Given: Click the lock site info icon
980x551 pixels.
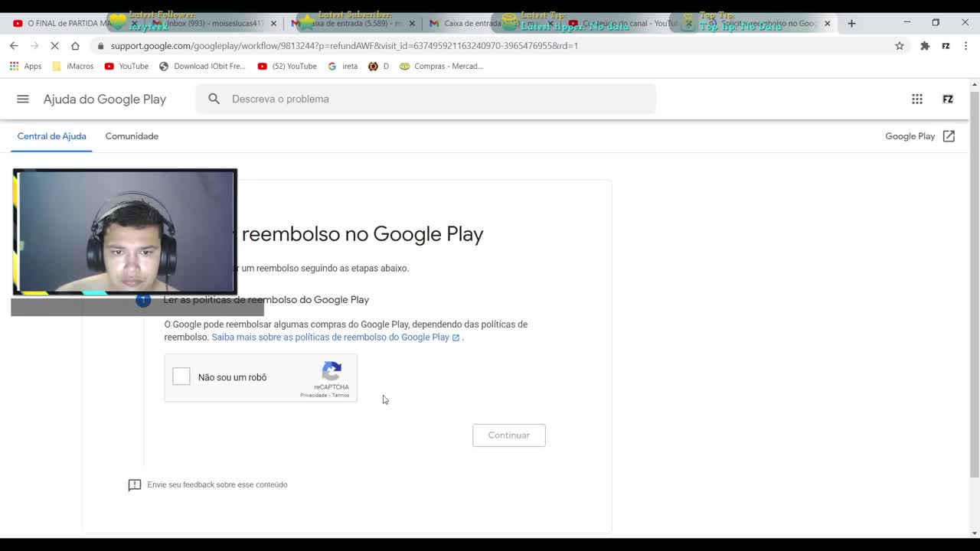Looking at the screenshot, I should click(100, 46).
